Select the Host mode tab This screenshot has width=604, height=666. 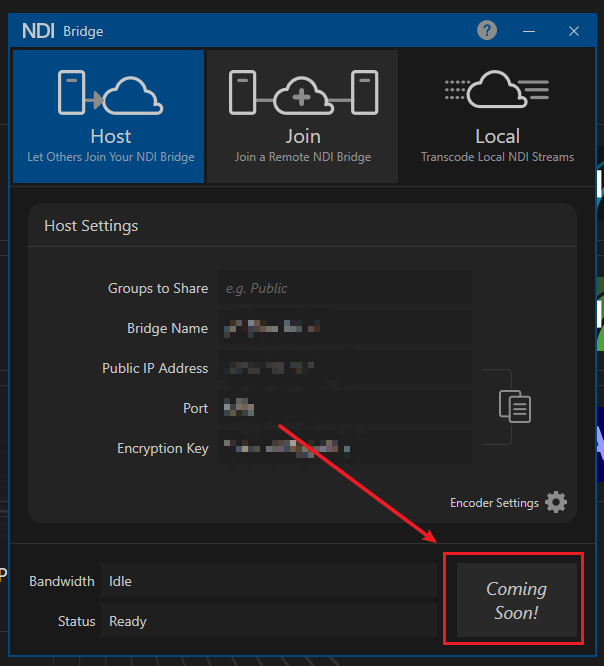tap(109, 116)
